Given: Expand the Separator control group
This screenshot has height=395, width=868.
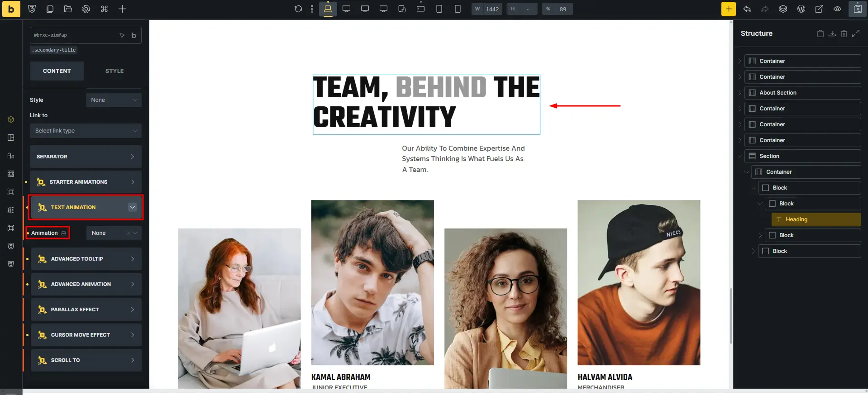Looking at the screenshot, I should pos(86,157).
